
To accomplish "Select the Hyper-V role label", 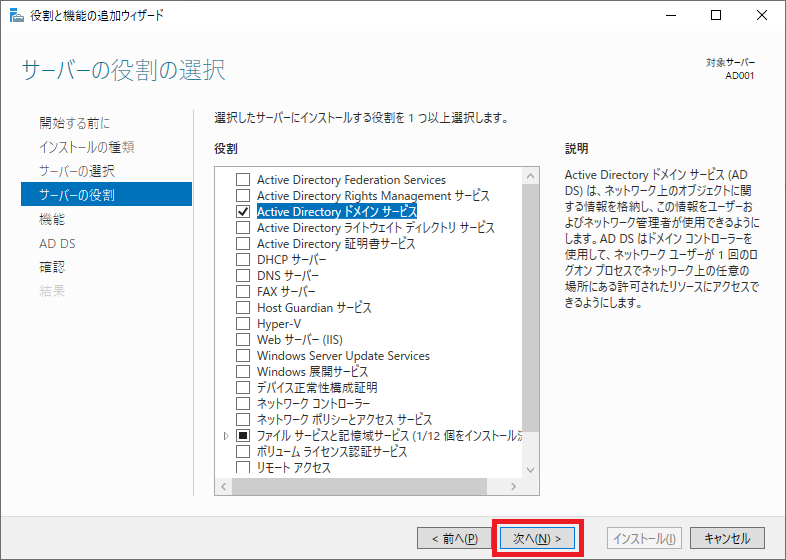I will click(279, 324).
